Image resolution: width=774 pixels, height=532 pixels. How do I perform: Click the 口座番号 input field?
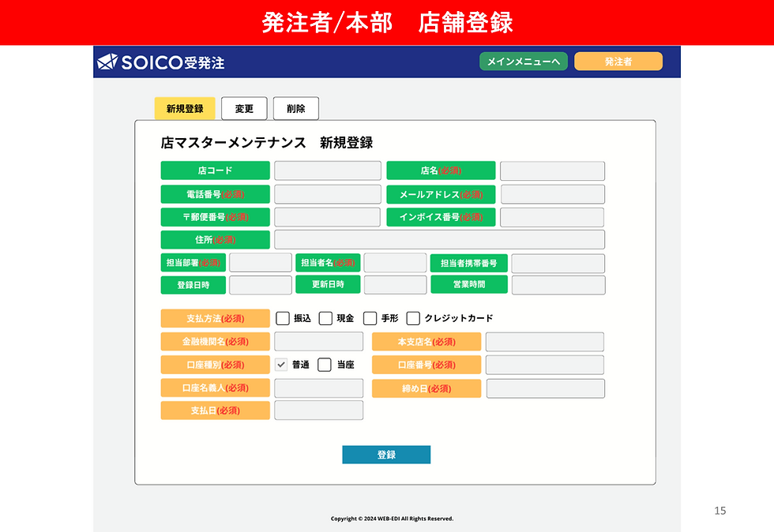pyautogui.click(x=545, y=365)
